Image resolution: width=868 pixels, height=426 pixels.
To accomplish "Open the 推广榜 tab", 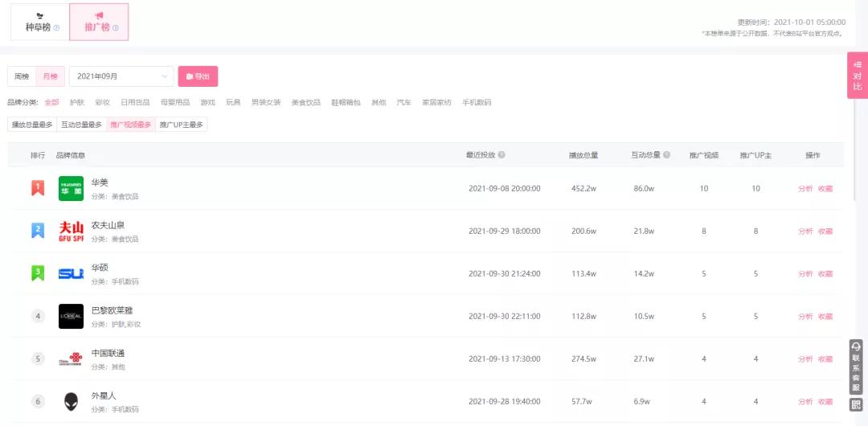I will coord(99,23).
